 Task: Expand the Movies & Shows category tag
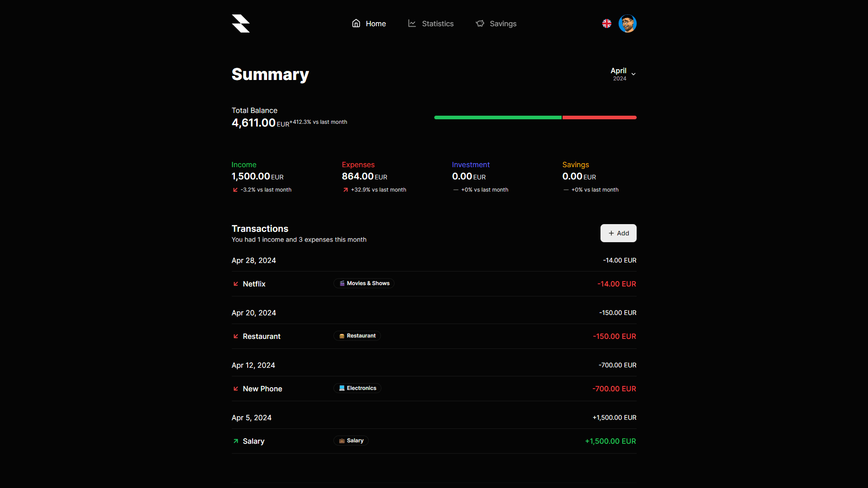click(364, 283)
